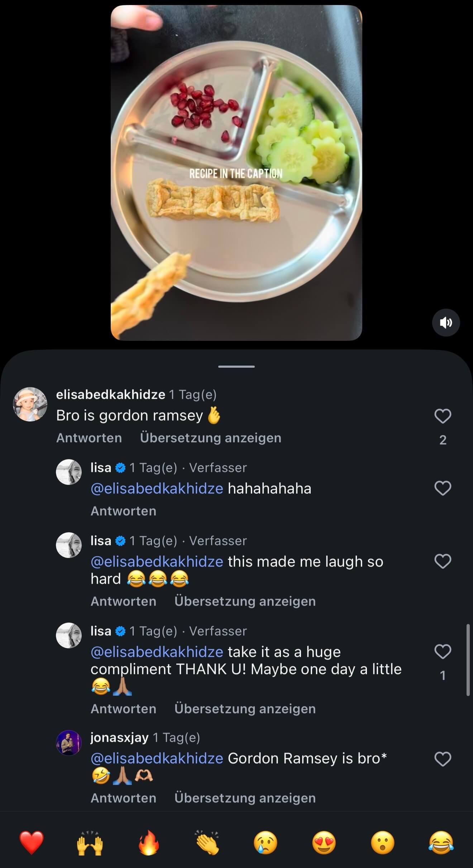The image size is (473, 868).
Task: Show translation of jonasxjay's reply
Action: pyautogui.click(x=245, y=798)
